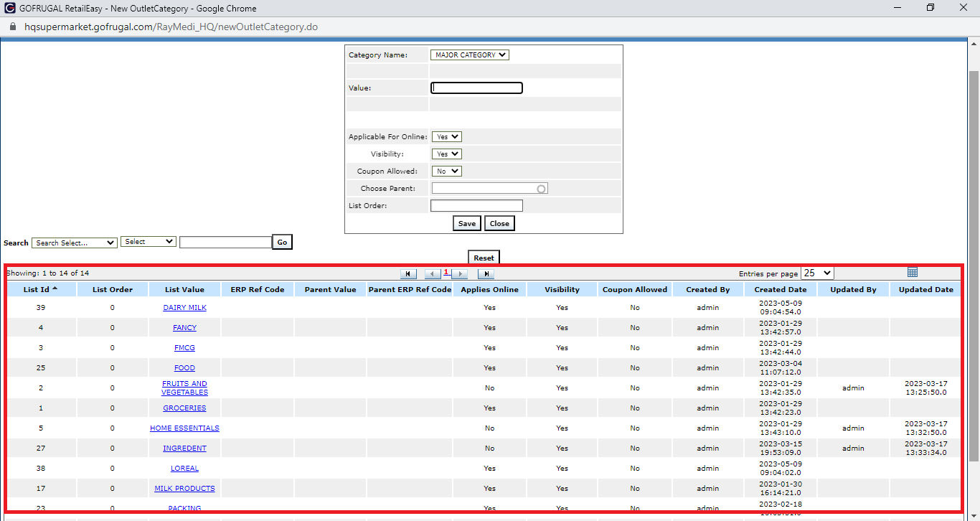Viewport: 980px width, 521px height.
Task: Sort by the Parent Value column header
Action: [x=330, y=290]
